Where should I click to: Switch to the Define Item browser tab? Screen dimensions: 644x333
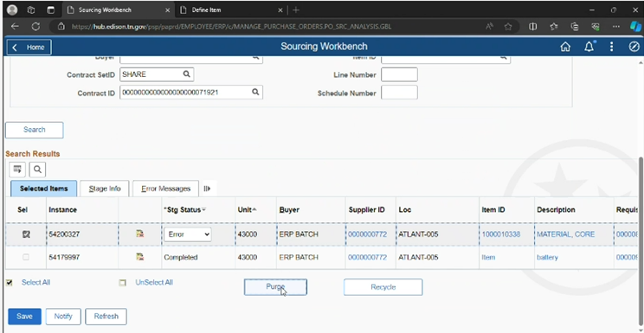tap(230, 10)
